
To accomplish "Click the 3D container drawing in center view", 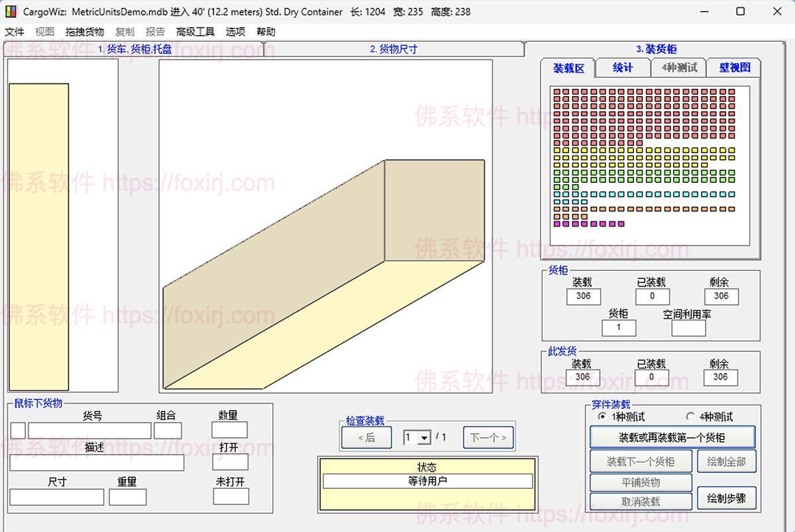I will coord(325,275).
